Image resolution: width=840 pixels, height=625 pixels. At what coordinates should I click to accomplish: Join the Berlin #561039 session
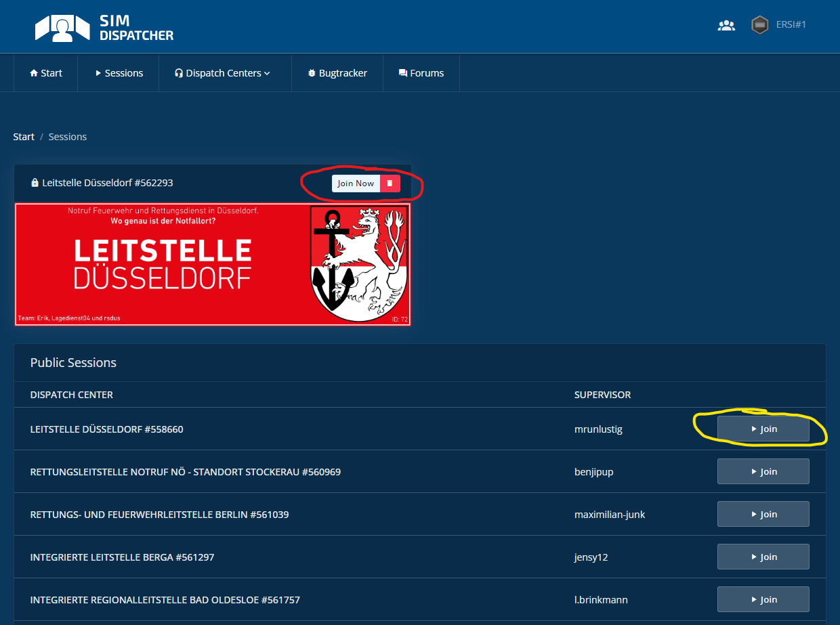point(763,515)
